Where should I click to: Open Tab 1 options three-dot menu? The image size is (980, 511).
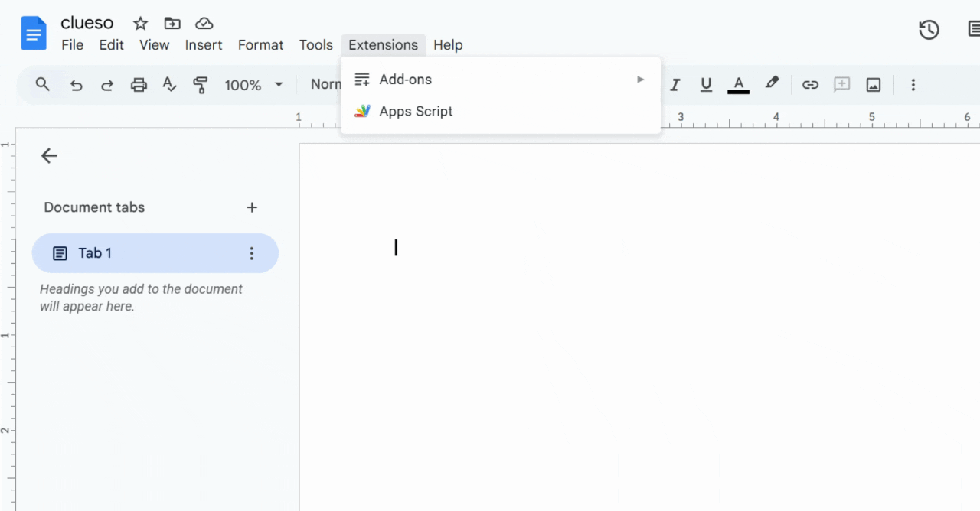click(251, 253)
